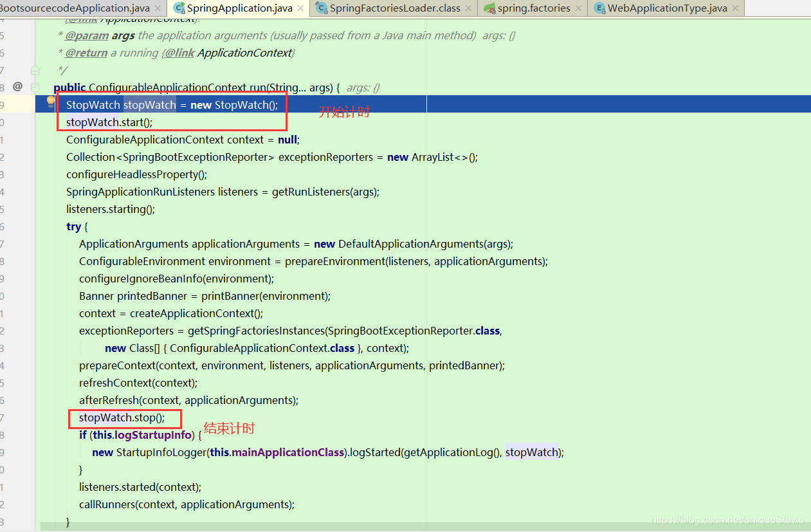Screen dimensions: 811x532
Task: Click the inline 'args: {}' hint after run signature
Action: [363, 87]
